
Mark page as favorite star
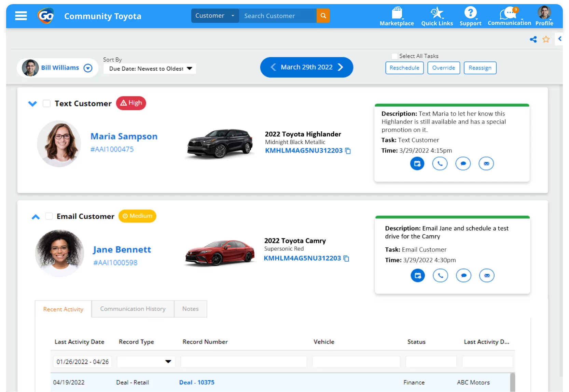[546, 40]
